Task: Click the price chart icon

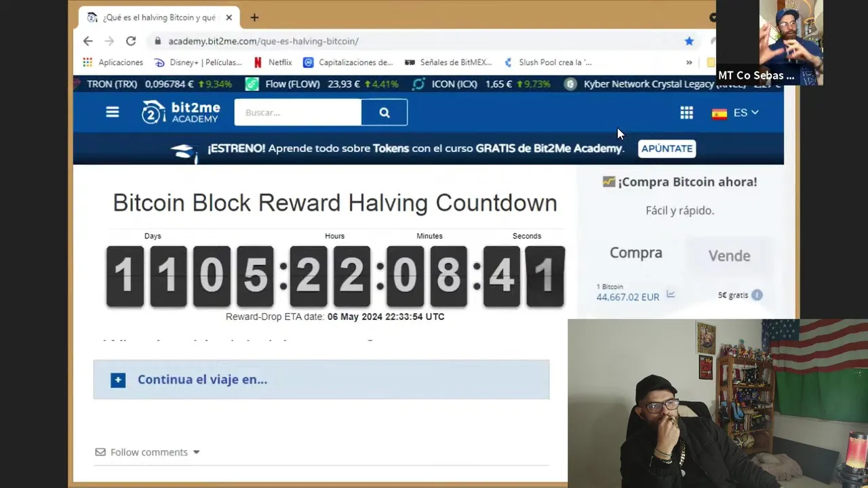Action: [x=671, y=294]
